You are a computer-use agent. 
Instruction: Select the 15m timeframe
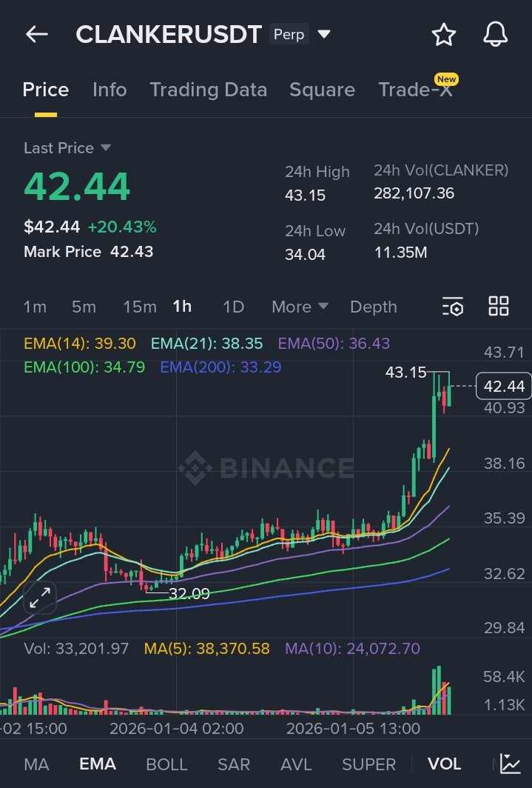(140, 307)
